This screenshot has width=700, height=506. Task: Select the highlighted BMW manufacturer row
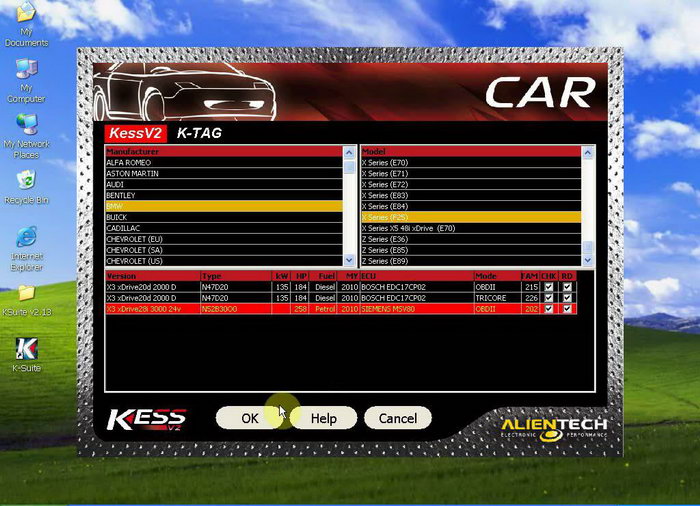224,206
